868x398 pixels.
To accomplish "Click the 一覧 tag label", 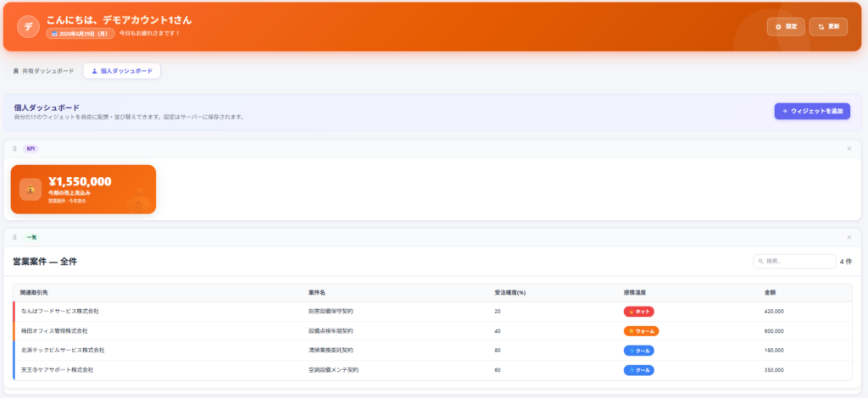I will coord(31,237).
